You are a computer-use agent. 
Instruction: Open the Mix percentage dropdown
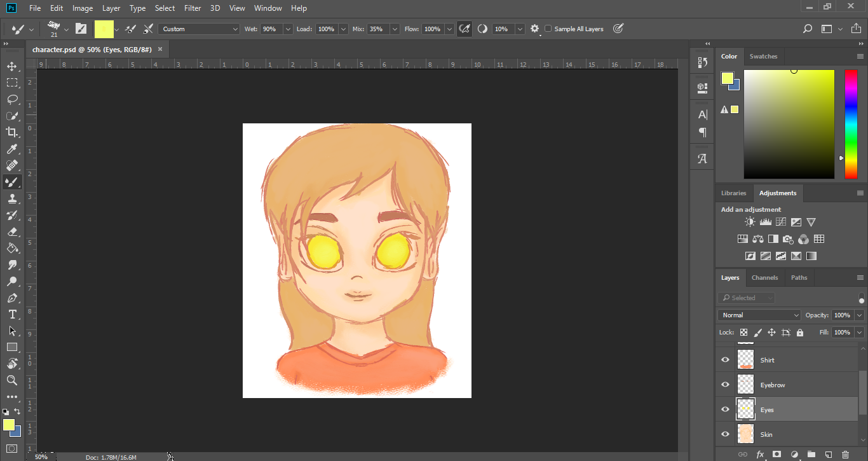(395, 29)
